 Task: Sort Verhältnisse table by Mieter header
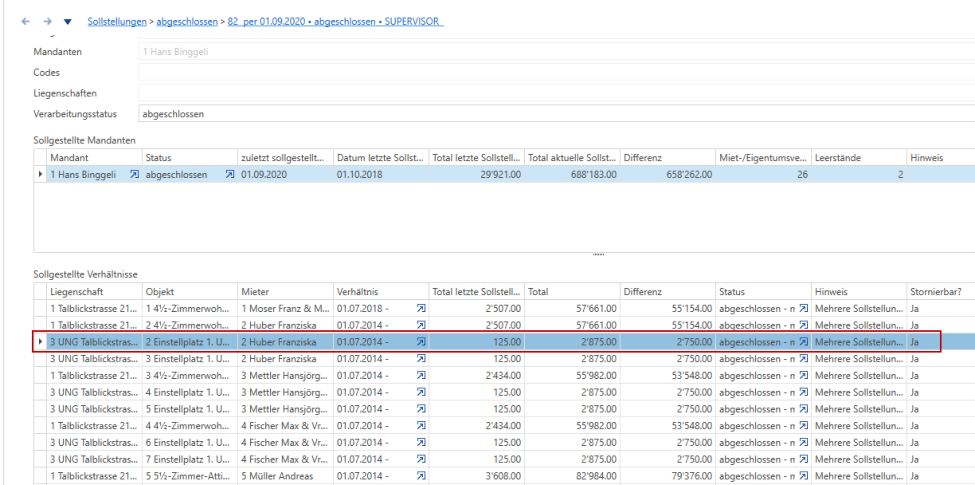[x=285, y=291]
